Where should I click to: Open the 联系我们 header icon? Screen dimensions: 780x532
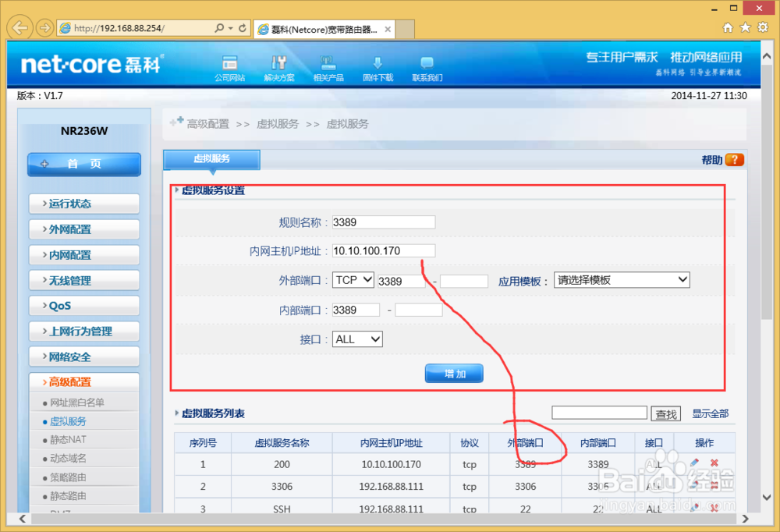tap(427, 68)
